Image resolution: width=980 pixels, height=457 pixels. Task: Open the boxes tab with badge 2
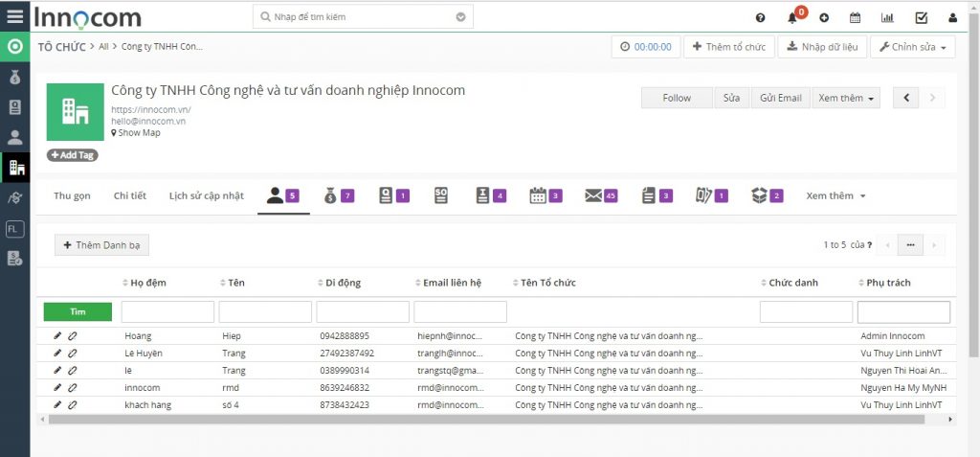pos(767,196)
